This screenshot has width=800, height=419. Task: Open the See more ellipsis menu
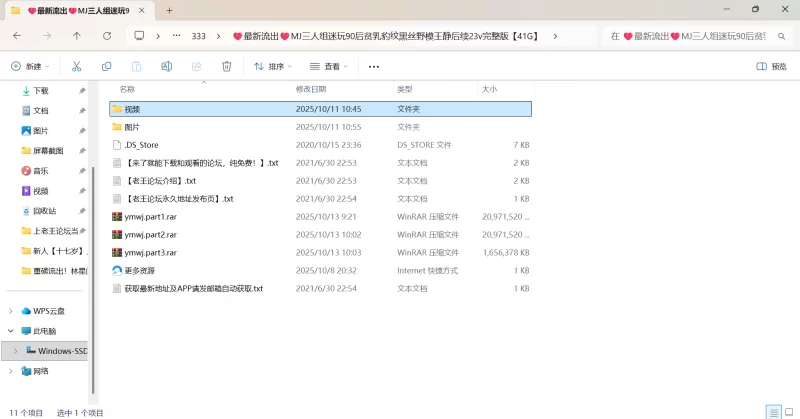374,66
